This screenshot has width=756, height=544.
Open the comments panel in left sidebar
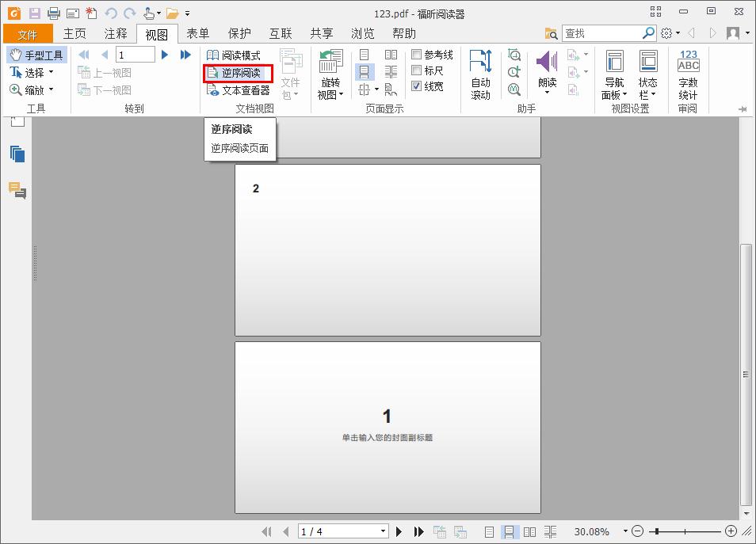pos(17,190)
